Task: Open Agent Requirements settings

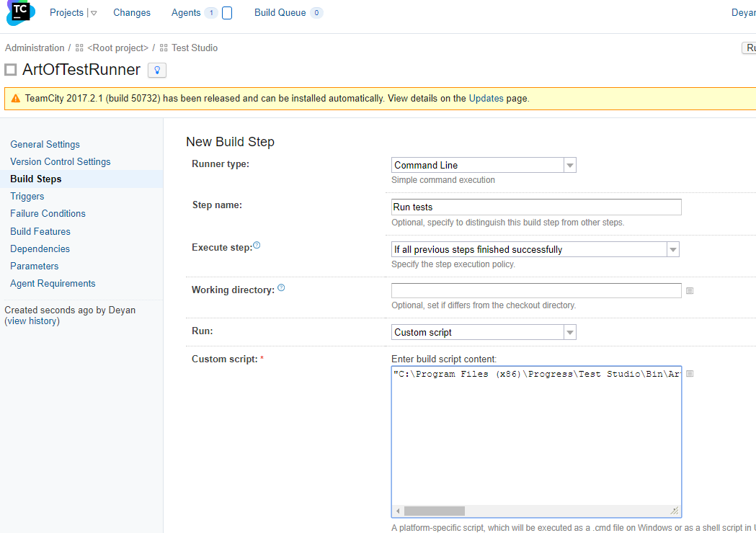Action: 53,284
